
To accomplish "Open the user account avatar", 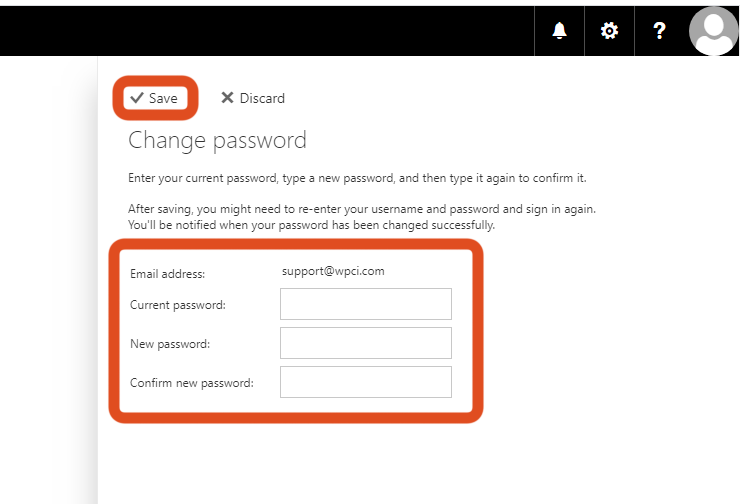I will tap(713, 31).
